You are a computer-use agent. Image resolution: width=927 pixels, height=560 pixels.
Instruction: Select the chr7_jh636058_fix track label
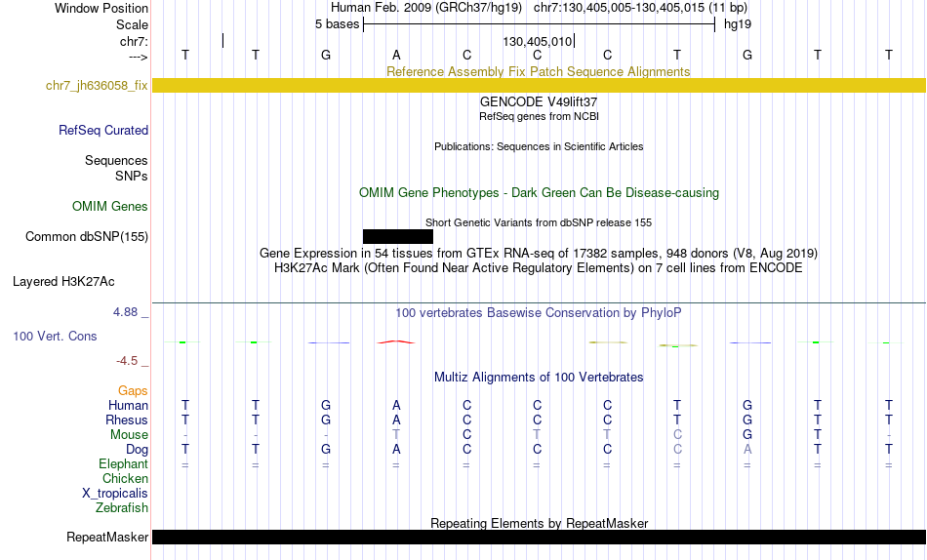[x=97, y=85]
